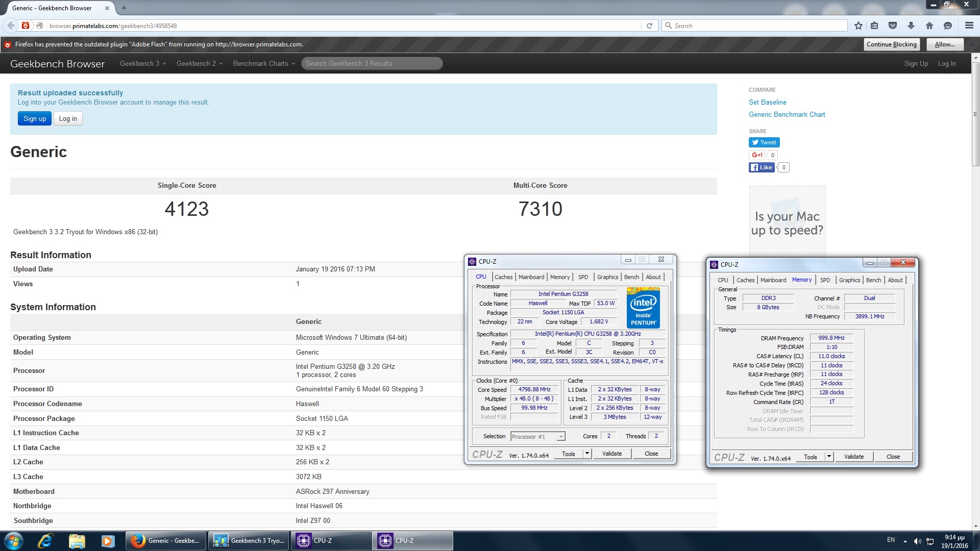Open Bench tab in left CPU-Z window
The image size is (980, 551).
(x=631, y=277)
